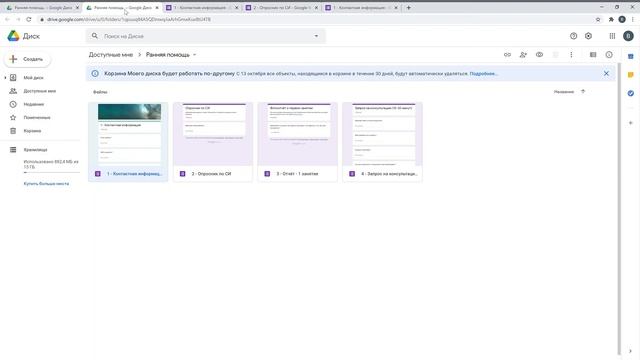Click the browser address bar URL
The width and height of the screenshot is (640, 360).
click(x=129, y=19)
